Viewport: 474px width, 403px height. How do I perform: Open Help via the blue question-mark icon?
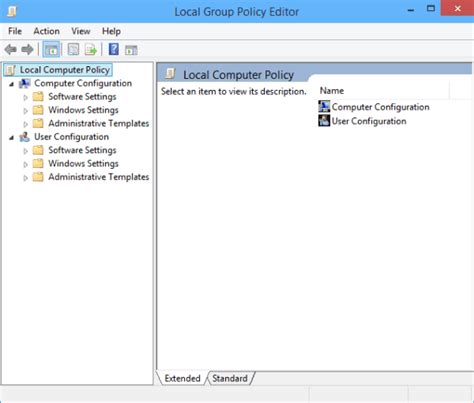[114, 50]
